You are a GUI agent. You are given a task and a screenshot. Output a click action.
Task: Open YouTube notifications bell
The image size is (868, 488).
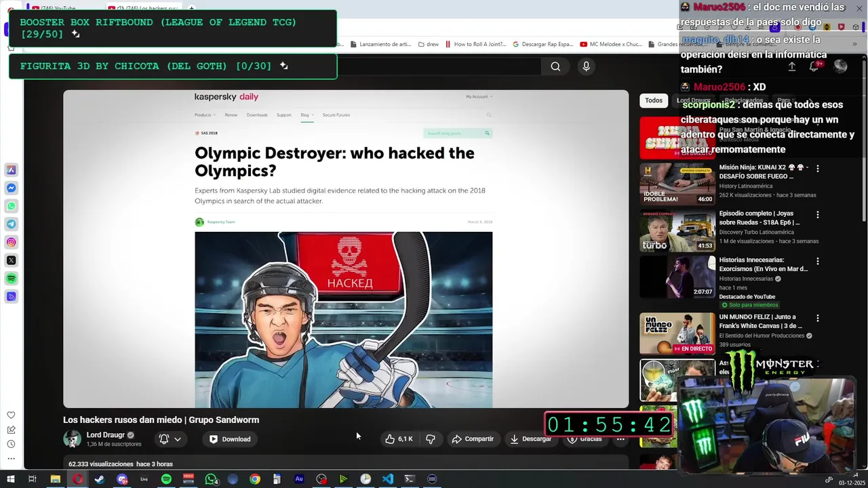(x=814, y=66)
